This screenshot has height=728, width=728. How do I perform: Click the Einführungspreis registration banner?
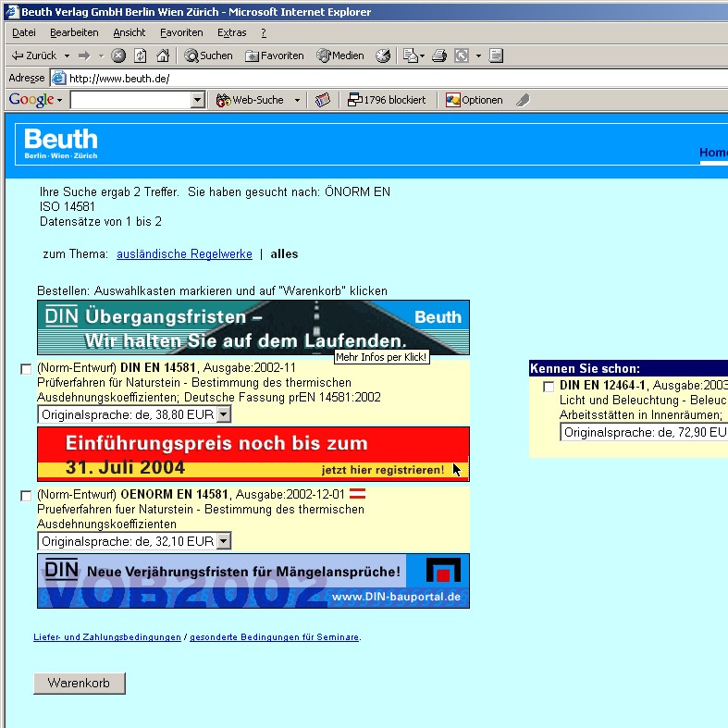(x=253, y=454)
